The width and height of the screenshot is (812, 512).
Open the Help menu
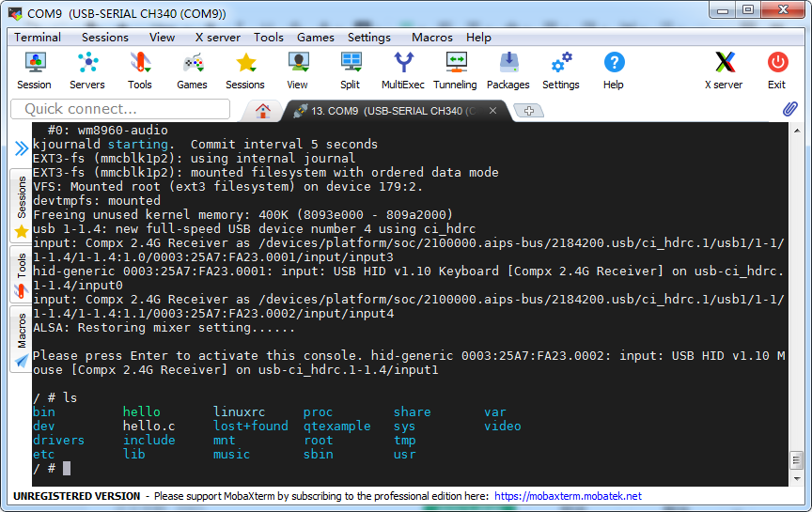click(478, 38)
